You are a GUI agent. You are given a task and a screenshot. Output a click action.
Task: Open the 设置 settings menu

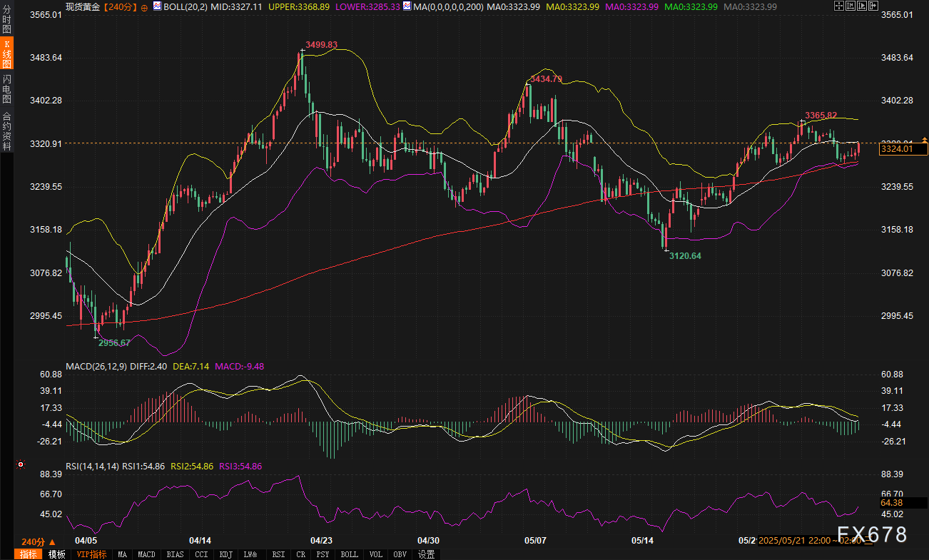[426, 554]
